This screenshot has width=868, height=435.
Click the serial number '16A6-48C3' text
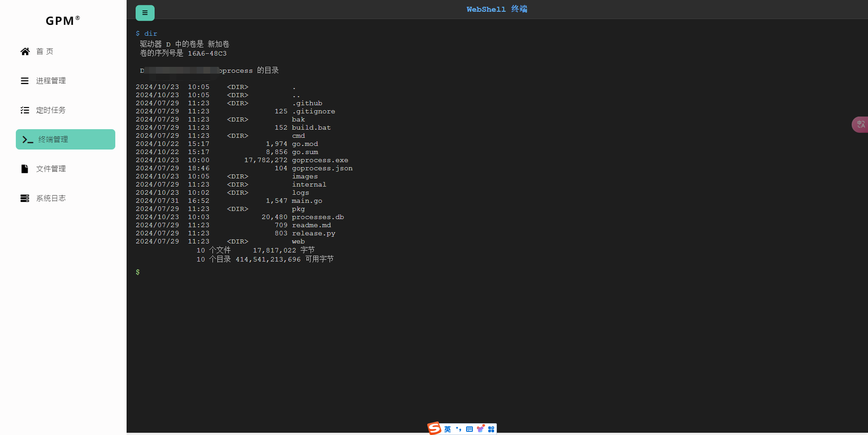tap(207, 54)
